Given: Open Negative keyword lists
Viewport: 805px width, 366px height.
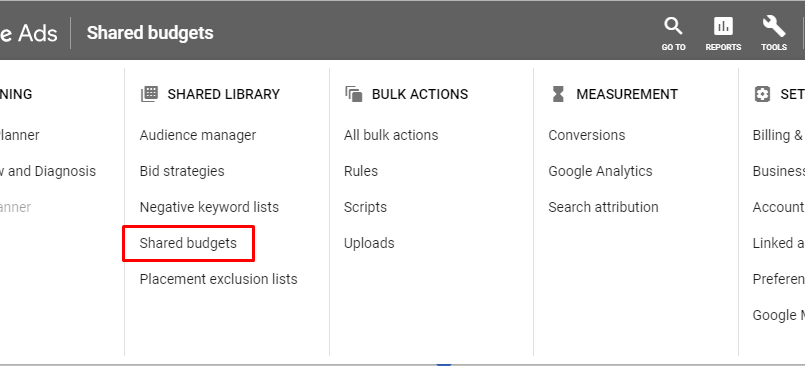Looking at the screenshot, I should (209, 207).
